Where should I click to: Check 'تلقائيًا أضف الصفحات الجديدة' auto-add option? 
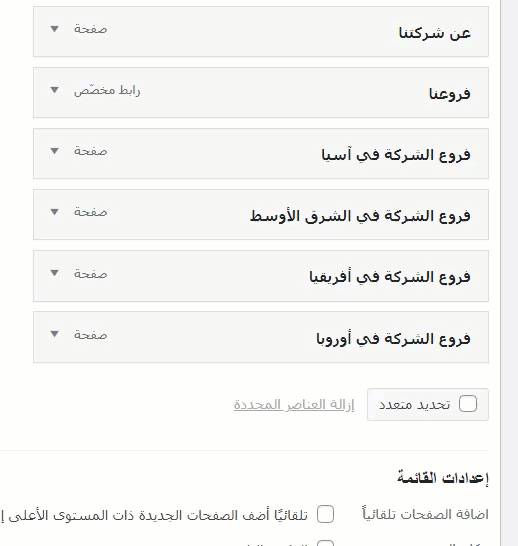point(325,514)
